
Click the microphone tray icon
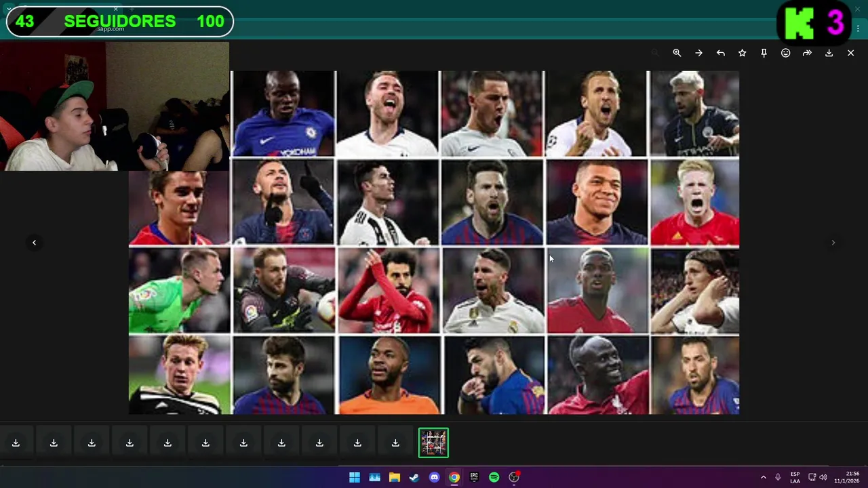tap(778, 478)
